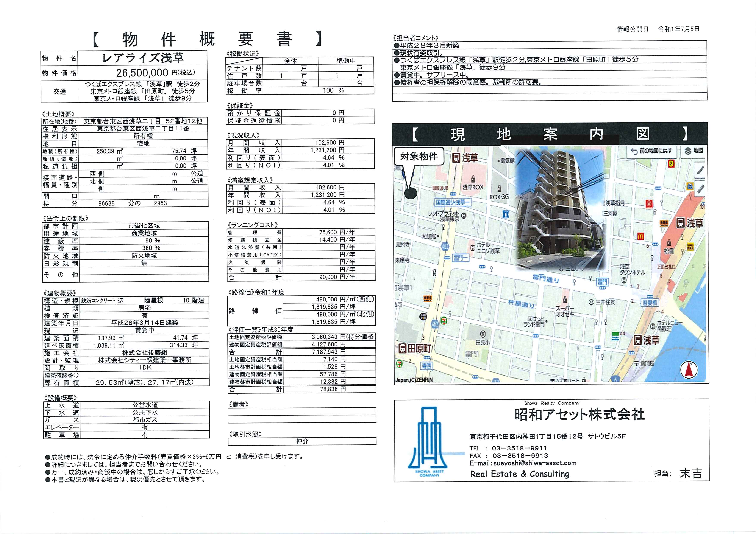Click the blue police box icon on map
The height and width of the screenshot is (534, 756).
point(506,214)
